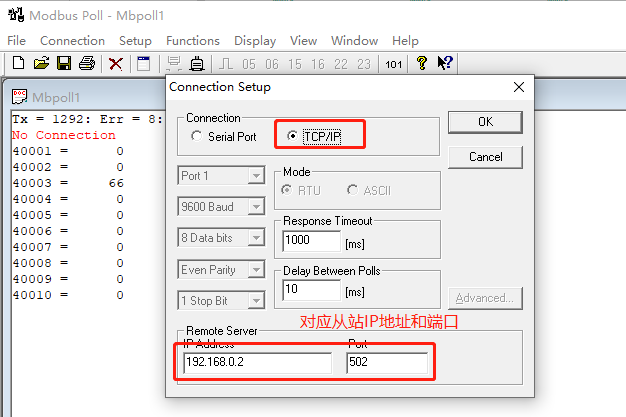This screenshot has width=626, height=417.
Task: Click register row 40007
Action: coord(68,247)
